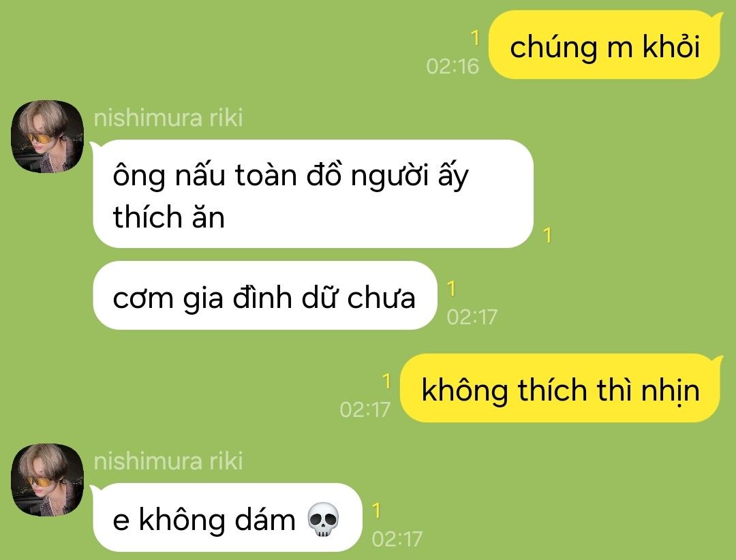Select the "cơm gia đình dữ chưa" bubble
This screenshot has height=560, width=736.
(x=264, y=295)
